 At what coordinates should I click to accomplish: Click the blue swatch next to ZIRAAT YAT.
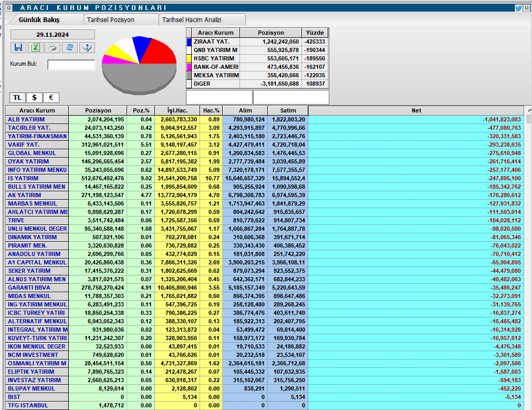[189, 42]
